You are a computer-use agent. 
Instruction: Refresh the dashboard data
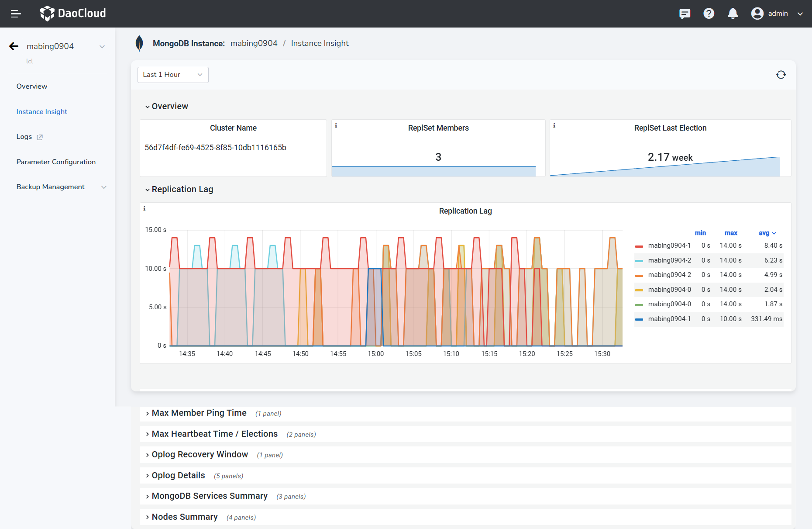coord(781,75)
